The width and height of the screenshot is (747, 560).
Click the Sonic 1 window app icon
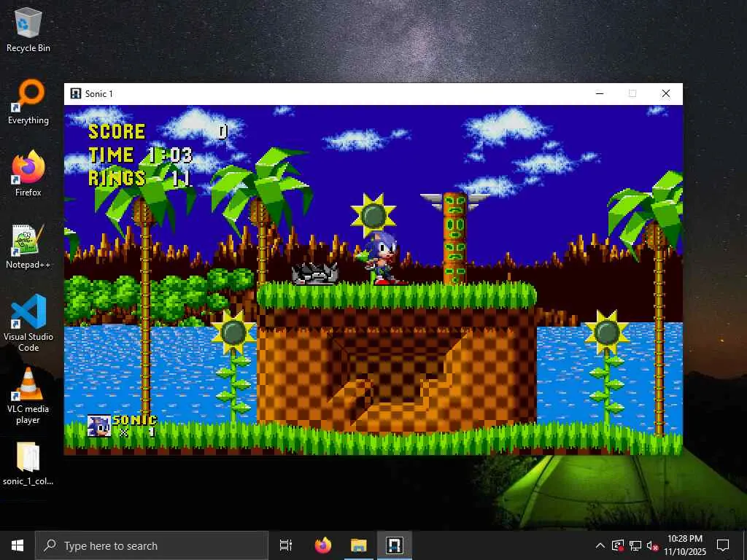(x=75, y=93)
